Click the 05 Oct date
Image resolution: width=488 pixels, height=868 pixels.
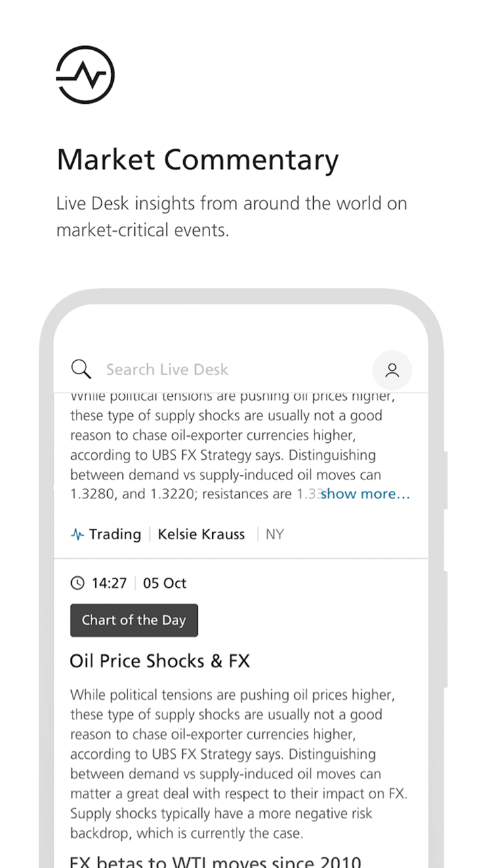pyautogui.click(x=165, y=583)
